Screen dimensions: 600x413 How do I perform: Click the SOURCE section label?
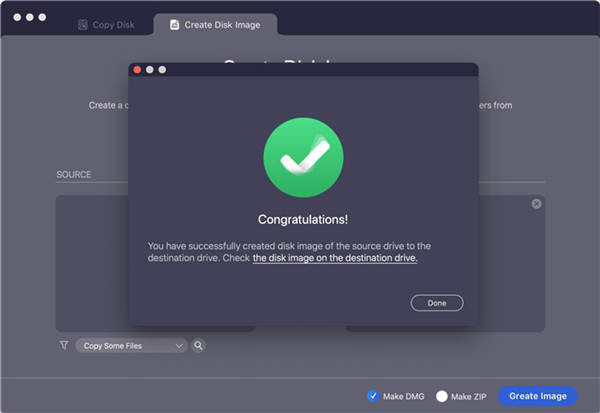74,175
